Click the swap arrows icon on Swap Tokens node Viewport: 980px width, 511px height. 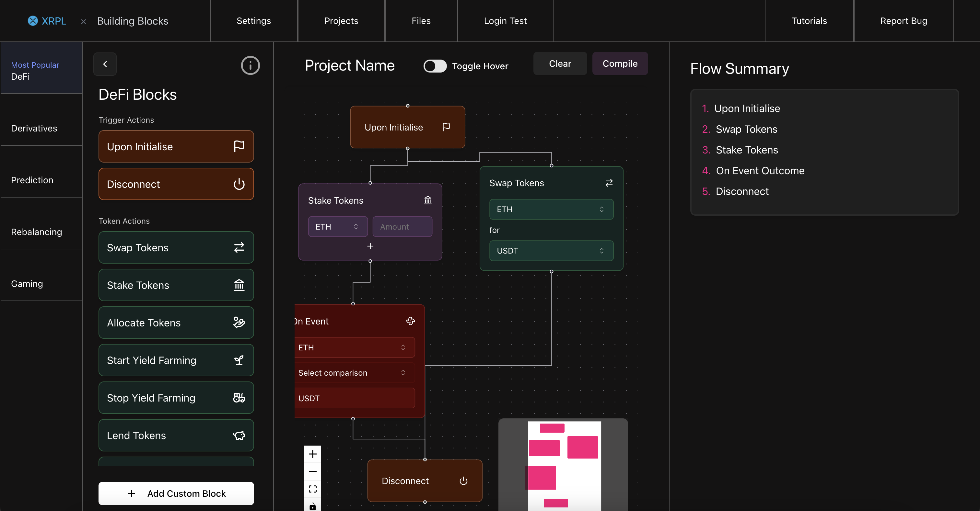click(609, 183)
